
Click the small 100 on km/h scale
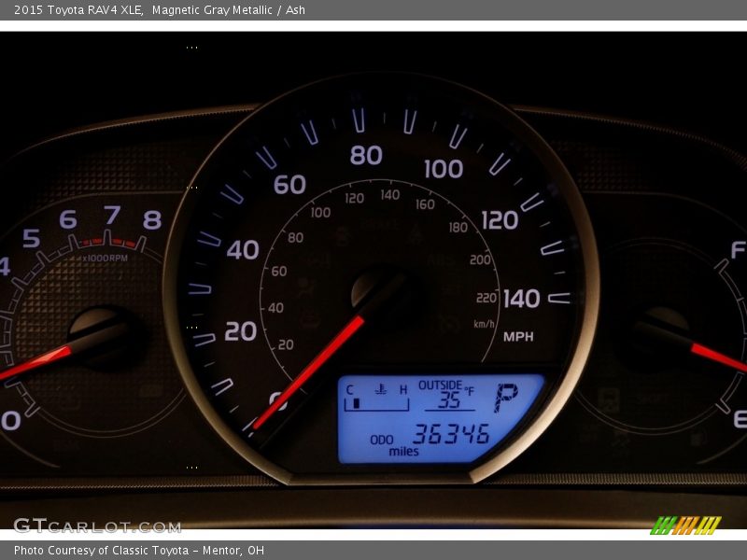tap(320, 213)
